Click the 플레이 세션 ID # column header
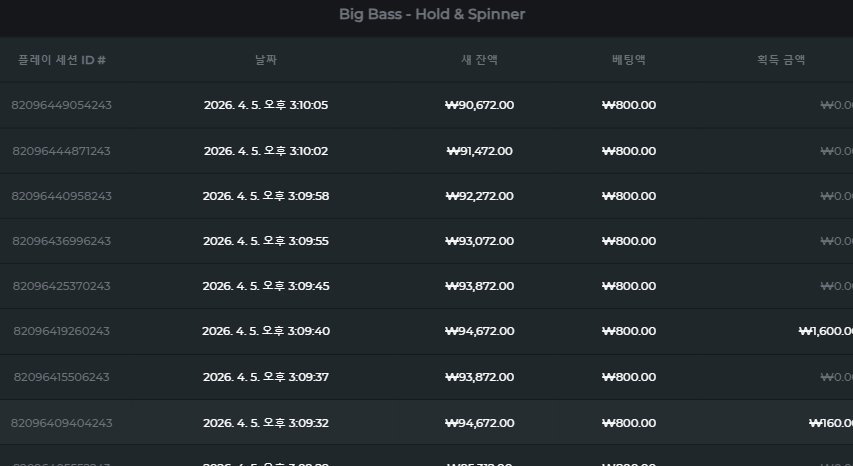This screenshot has height=466, width=853. pyautogui.click(x=61, y=60)
